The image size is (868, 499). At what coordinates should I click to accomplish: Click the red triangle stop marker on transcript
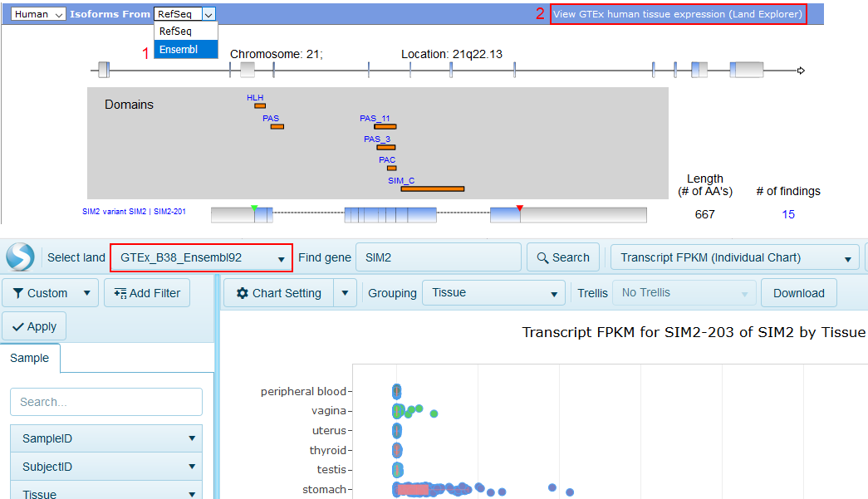coord(520,208)
